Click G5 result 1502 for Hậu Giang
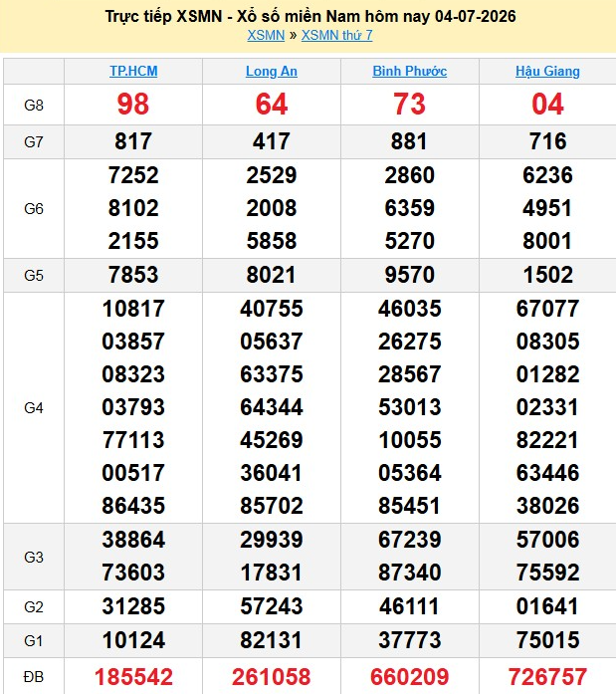 coord(548,275)
